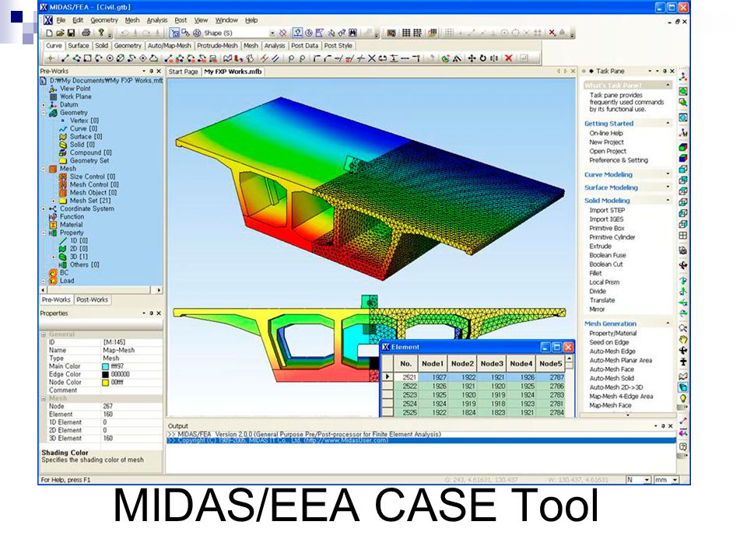Click the red X delete icon in curve toolbar

click(509, 58)
